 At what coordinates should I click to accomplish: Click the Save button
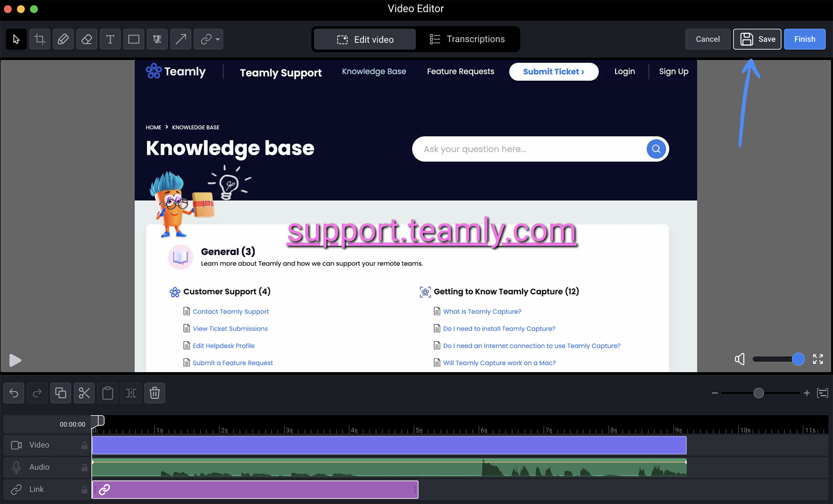click(757, 39)
